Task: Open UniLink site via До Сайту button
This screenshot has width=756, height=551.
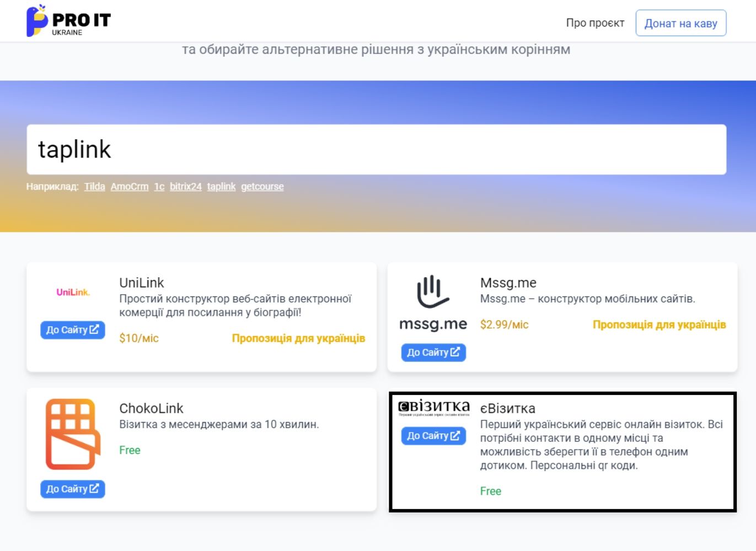Action: click(73, 330)
